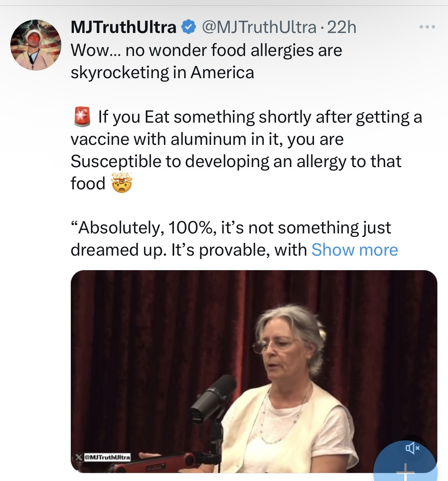Image resolution: width=448 pixels, height=481 pixels.
Task: Click the bold MJTruthUltra display name
Action: (123, 27)
